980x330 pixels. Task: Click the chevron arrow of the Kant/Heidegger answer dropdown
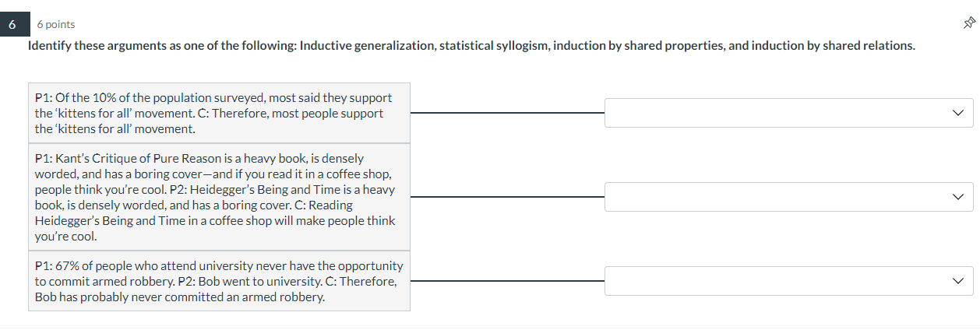click(957, 197)
